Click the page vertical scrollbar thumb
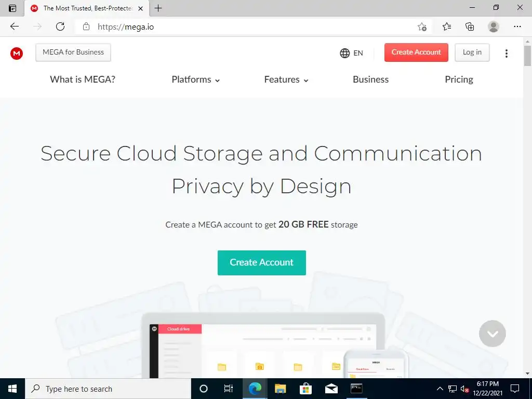 pyautogui.click(x=527, y=56)
